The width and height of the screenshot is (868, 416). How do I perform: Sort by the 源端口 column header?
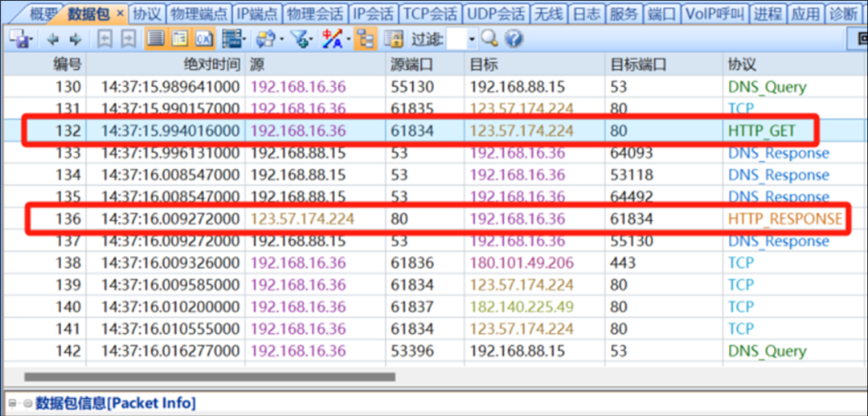pos(424,64)
